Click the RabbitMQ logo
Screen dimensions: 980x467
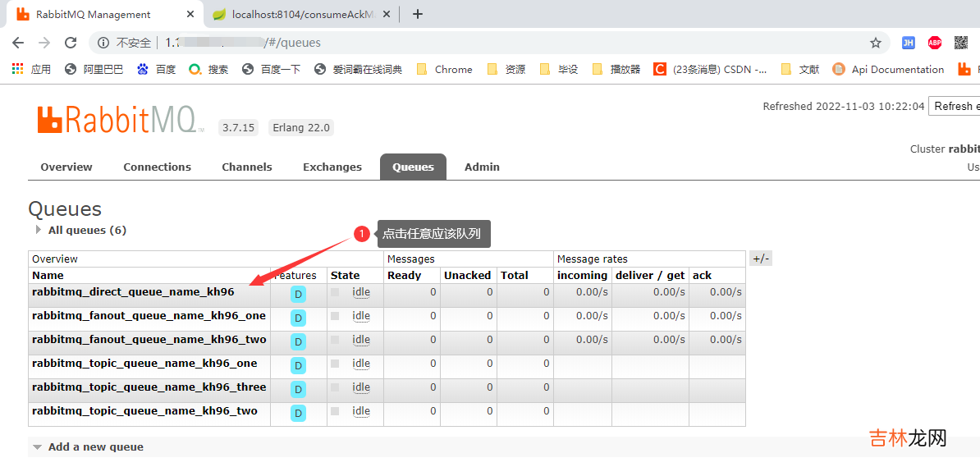pyautogui.click(x=120, y=120)
